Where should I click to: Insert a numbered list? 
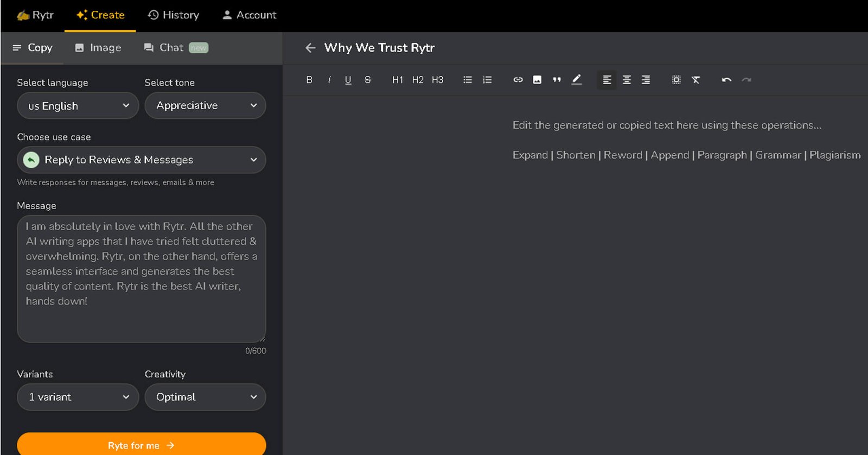tap(487, 80)
